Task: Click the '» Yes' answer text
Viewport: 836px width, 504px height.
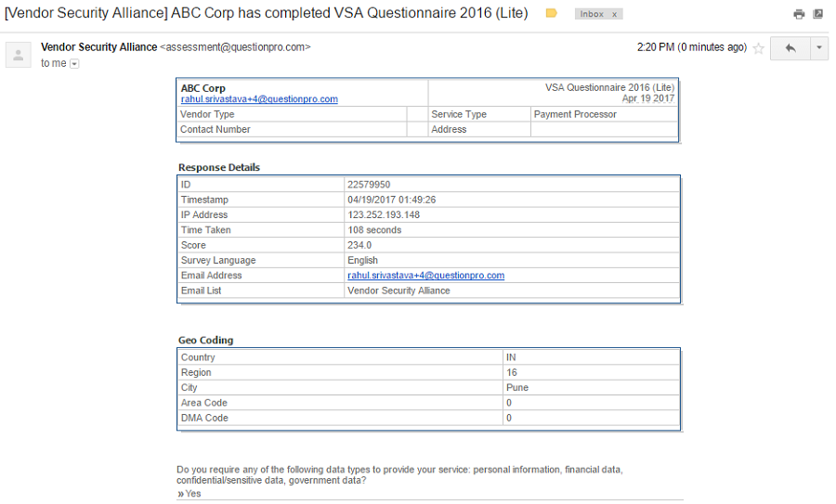Action: [x=189, y=494]
